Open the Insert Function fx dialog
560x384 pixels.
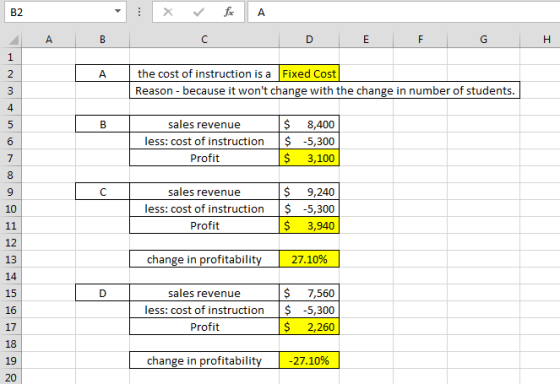click(229, 12)
